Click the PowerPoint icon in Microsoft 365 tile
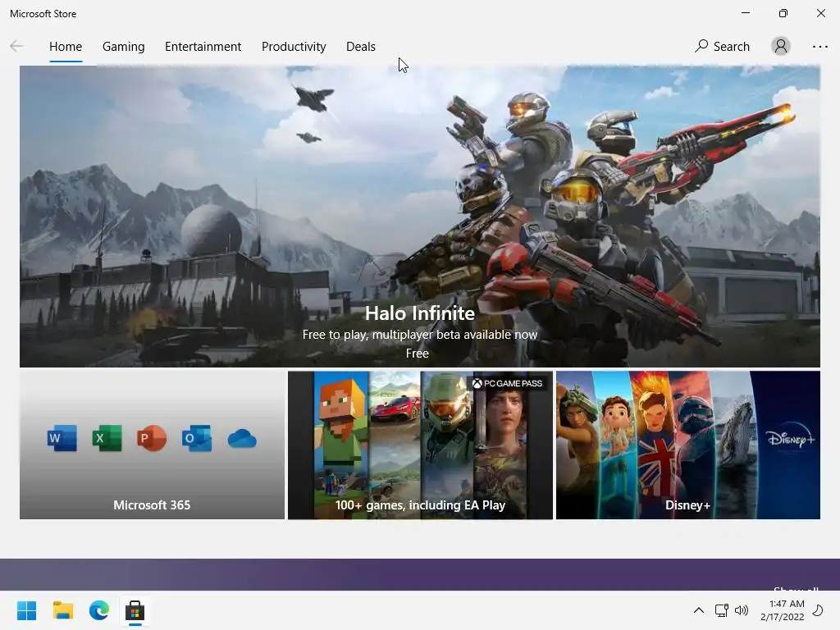The image size is (840, 630). click(152, 438)
